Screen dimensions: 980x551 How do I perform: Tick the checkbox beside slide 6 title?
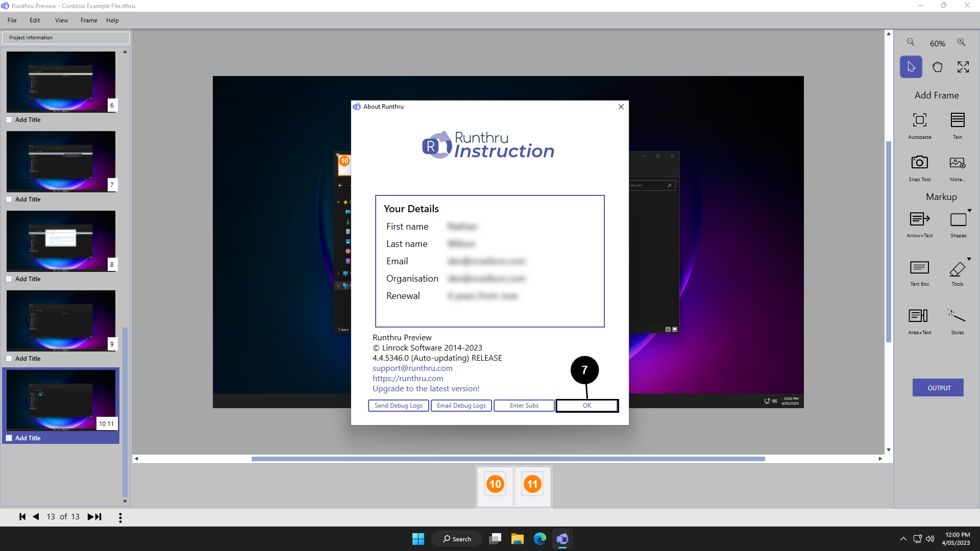[x=9, y=120]
